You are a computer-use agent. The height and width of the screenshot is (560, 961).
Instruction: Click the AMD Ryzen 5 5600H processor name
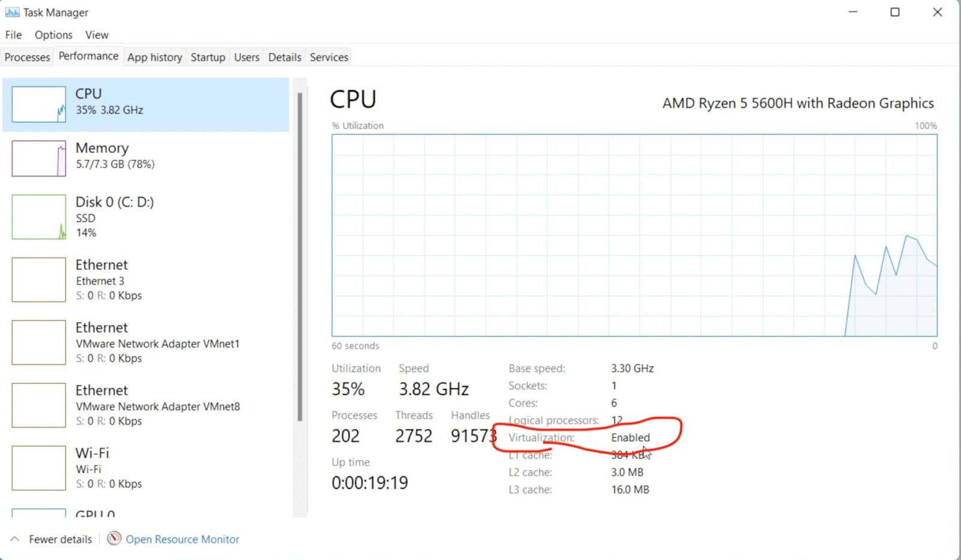tap(798, 103)
